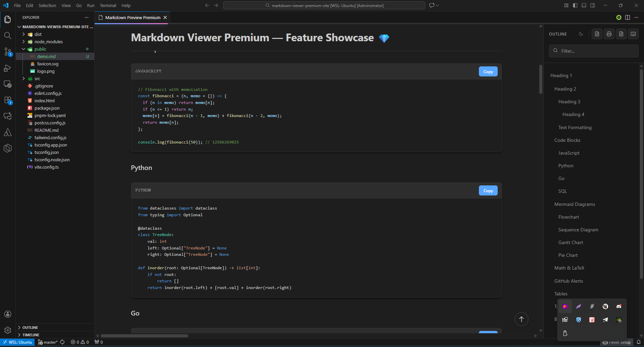Viewport: 644px width, 347px height.
Task: Expand the src folder
Action: coord(23,78)
